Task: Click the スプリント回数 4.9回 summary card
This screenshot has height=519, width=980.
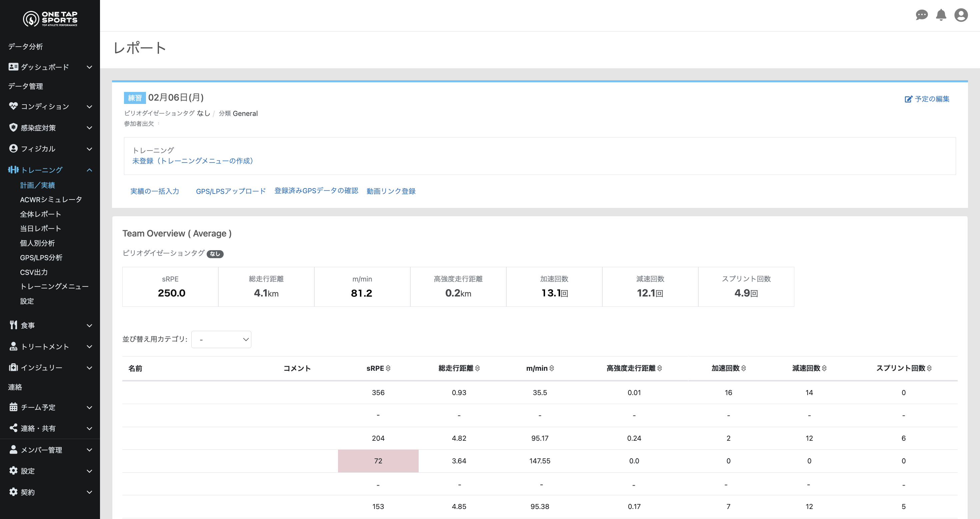Action: tap(746, 287)
